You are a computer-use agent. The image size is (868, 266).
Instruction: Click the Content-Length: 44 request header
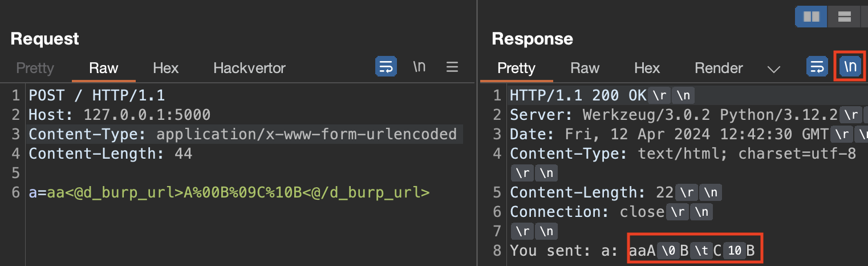click(111, 154)
